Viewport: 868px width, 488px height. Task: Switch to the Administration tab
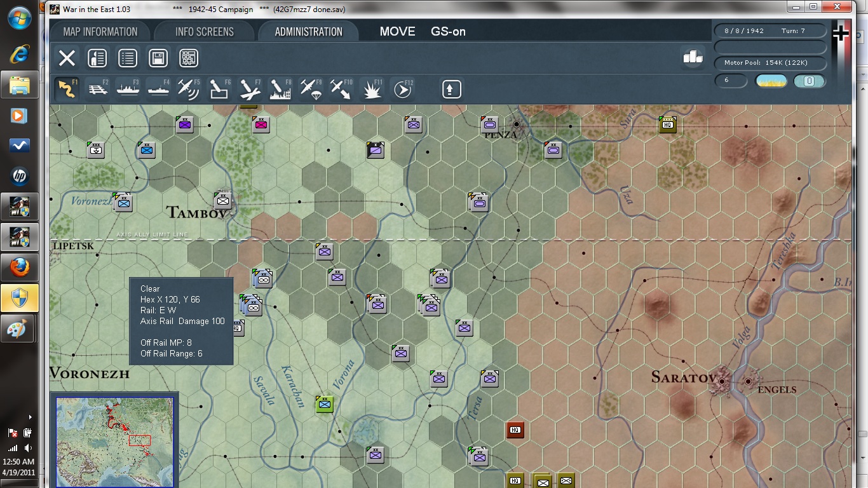308,32
